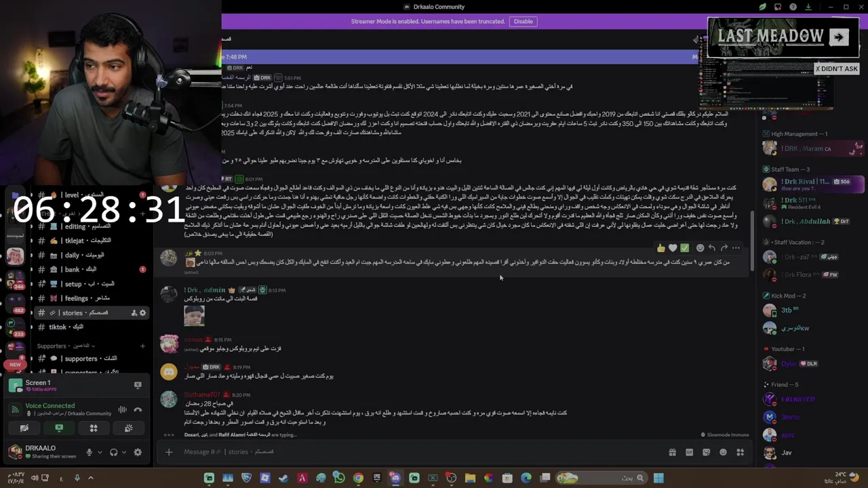Image resolution: width=868 pixels, height=488 pixels.
Task: React with green check mark on hovered message
Action: pos(685,248)
